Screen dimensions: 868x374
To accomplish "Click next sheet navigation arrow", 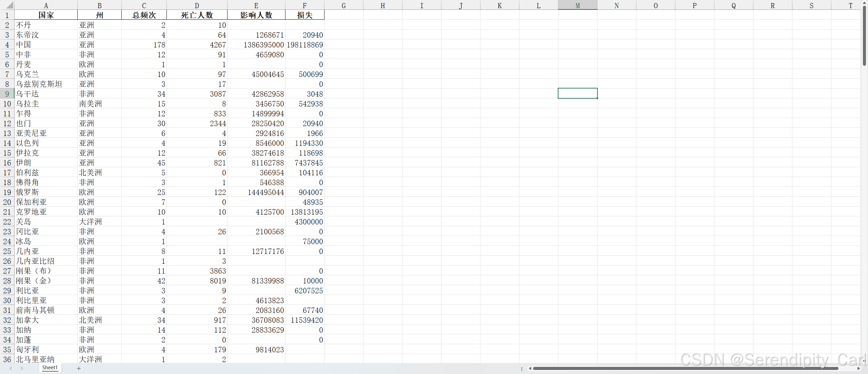I will click(x=22, y=368).
